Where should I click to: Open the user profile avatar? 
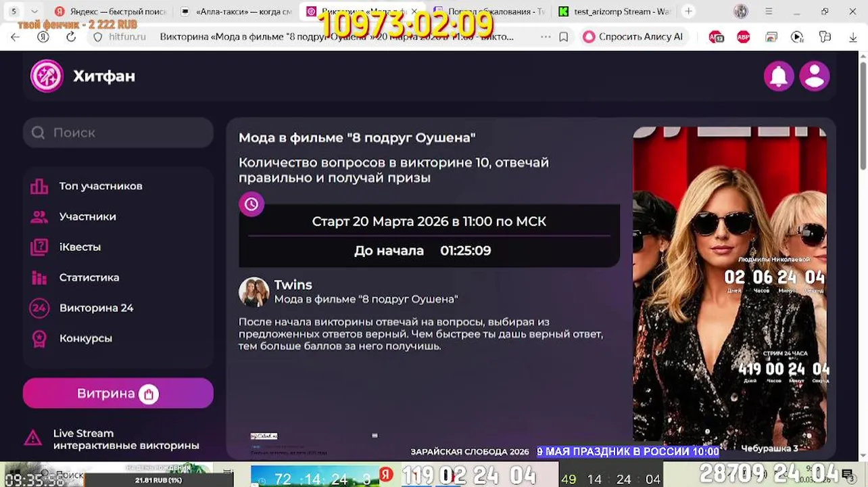[x=815, y=76]
